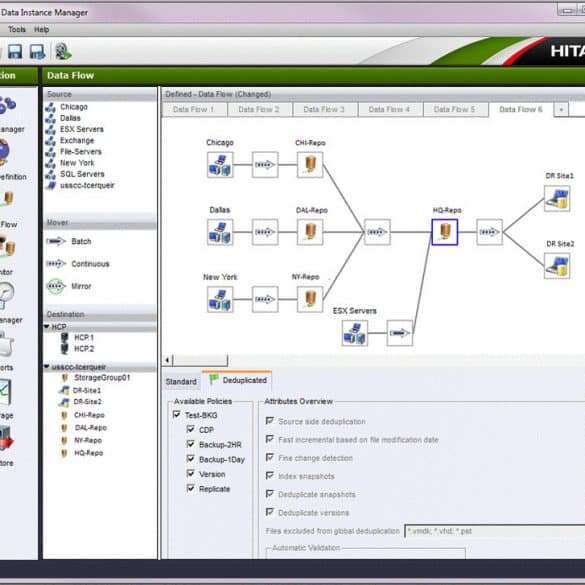The image size is (585, 585).
Task: Switch to Data Flow 1 tab
Action: point(194,109)
